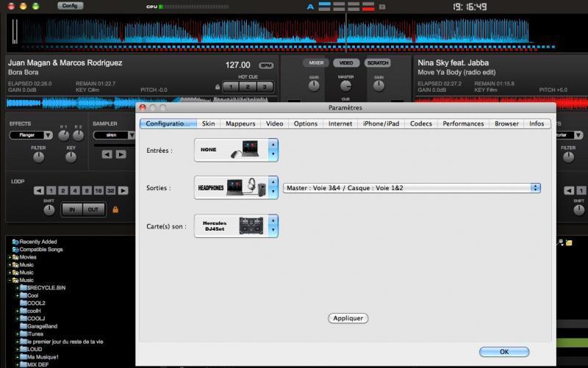Halve loop with left arrow button
Viewport: 588px width, 368px height.
39,191
